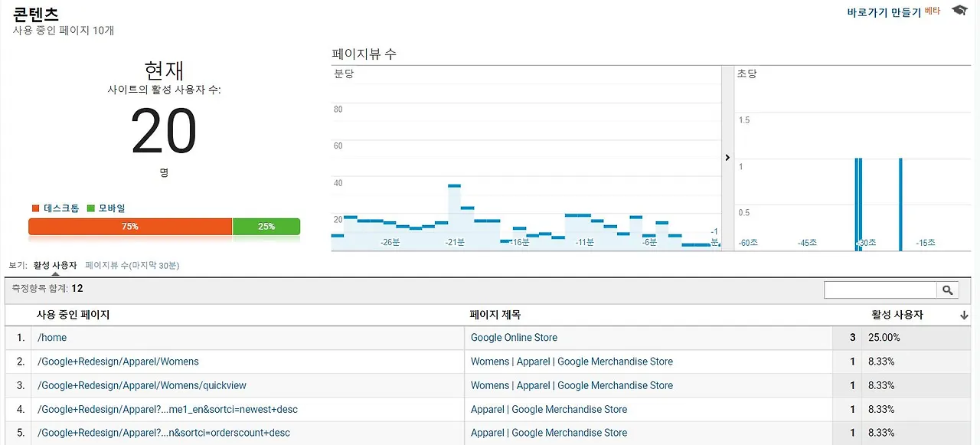Click the Google Online Store page title
The width and height of the screenshot is (980, 445).
[x=514, y=338]
